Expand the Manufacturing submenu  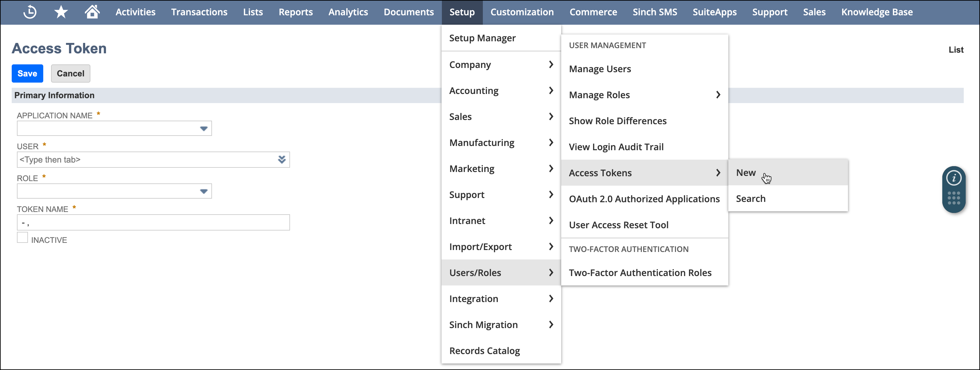[501, 143]
